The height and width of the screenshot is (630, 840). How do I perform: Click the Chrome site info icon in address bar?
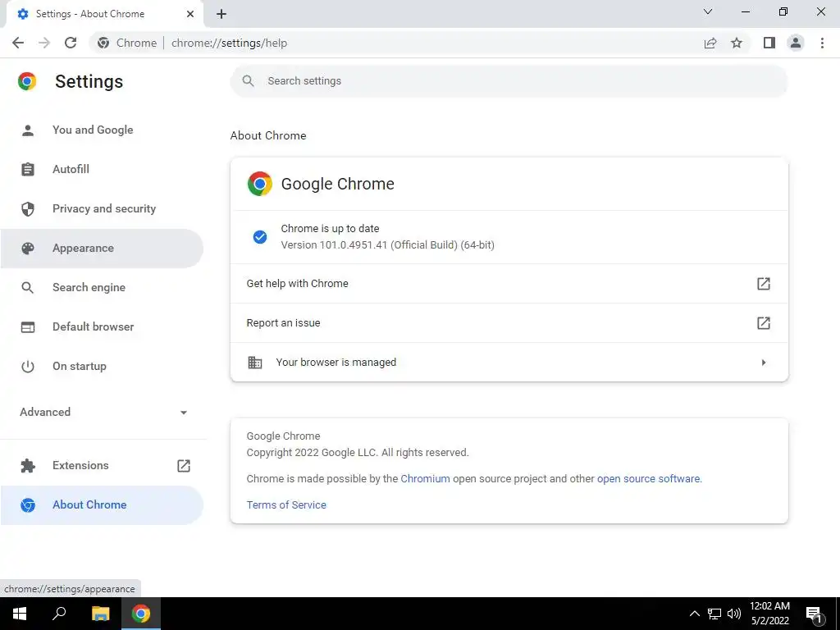coord(103,43)
